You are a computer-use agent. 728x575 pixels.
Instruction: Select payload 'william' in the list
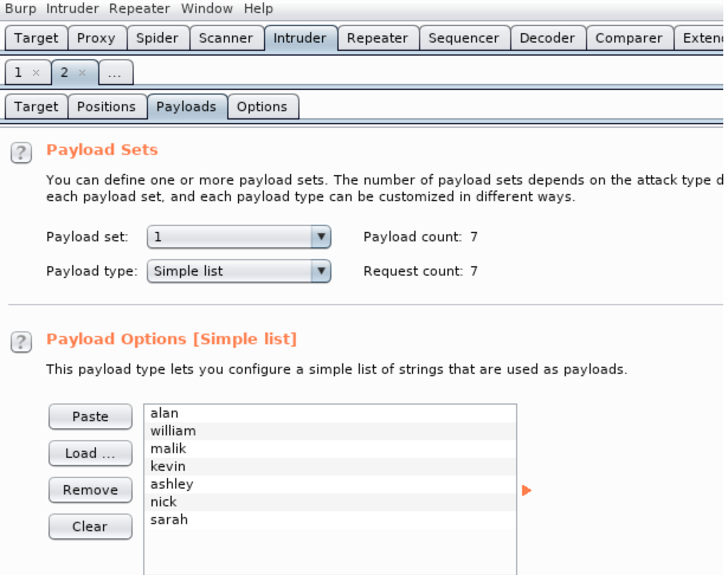click(x=330, y=431)
